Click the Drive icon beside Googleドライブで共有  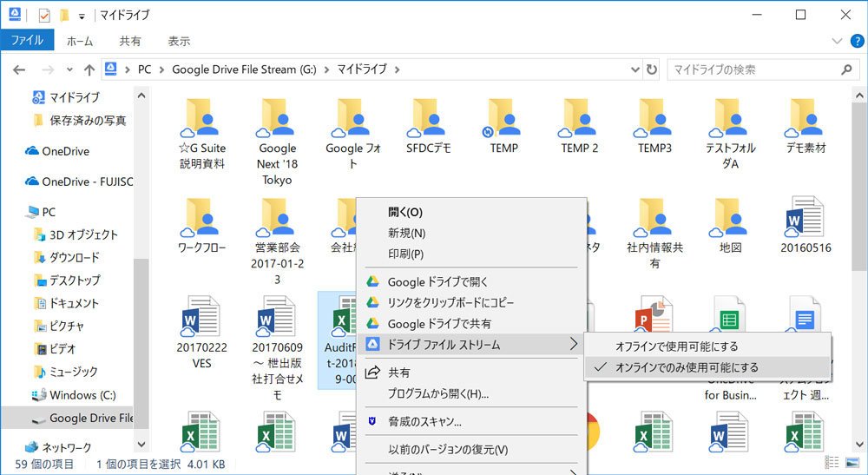click(373, 324)
